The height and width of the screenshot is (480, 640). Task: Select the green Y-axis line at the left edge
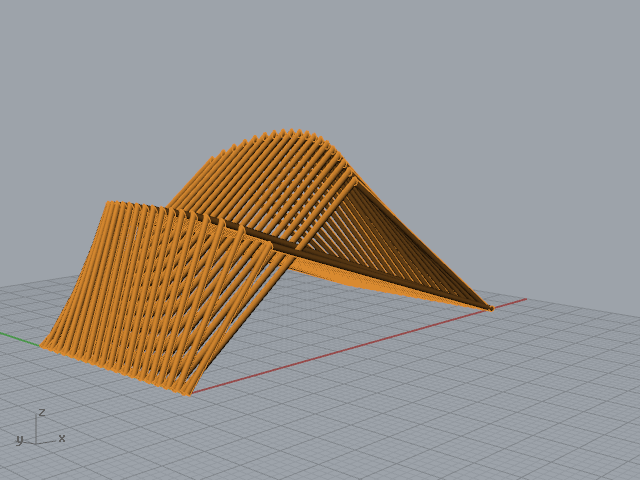point(18,338)
